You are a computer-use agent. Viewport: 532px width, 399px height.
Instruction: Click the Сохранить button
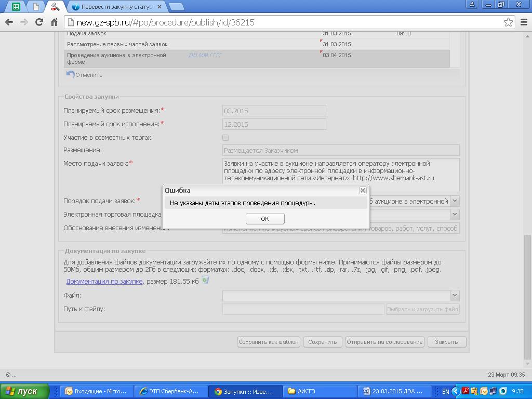(x=322, y=342)
